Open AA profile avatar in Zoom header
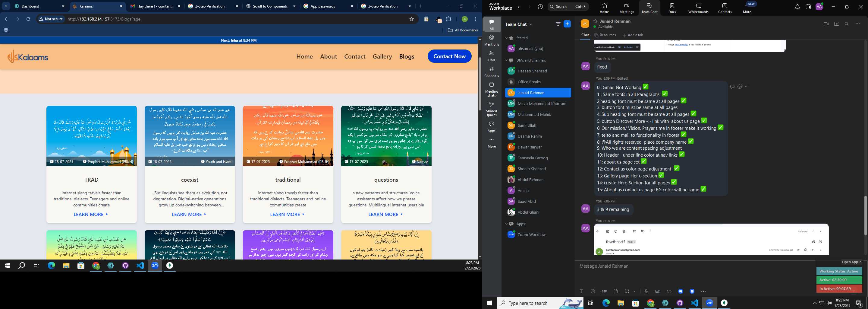868x309 pixels. 819,7
